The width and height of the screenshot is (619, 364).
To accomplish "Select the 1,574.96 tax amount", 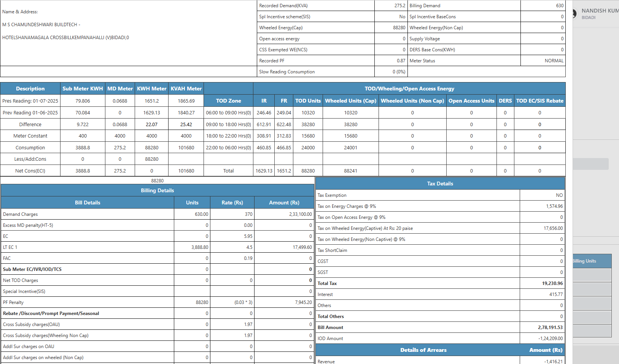I will 554,206.
